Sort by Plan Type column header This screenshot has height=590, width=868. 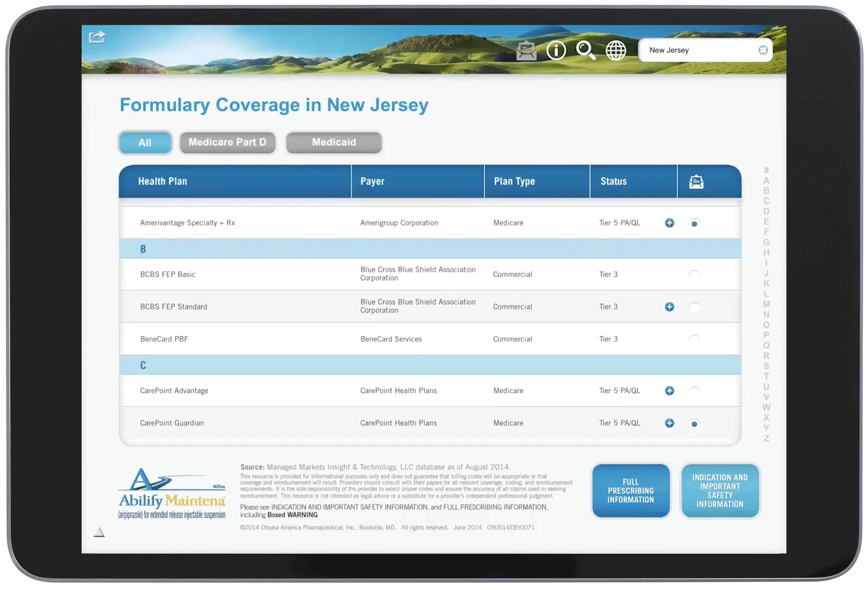coord(537,182)
